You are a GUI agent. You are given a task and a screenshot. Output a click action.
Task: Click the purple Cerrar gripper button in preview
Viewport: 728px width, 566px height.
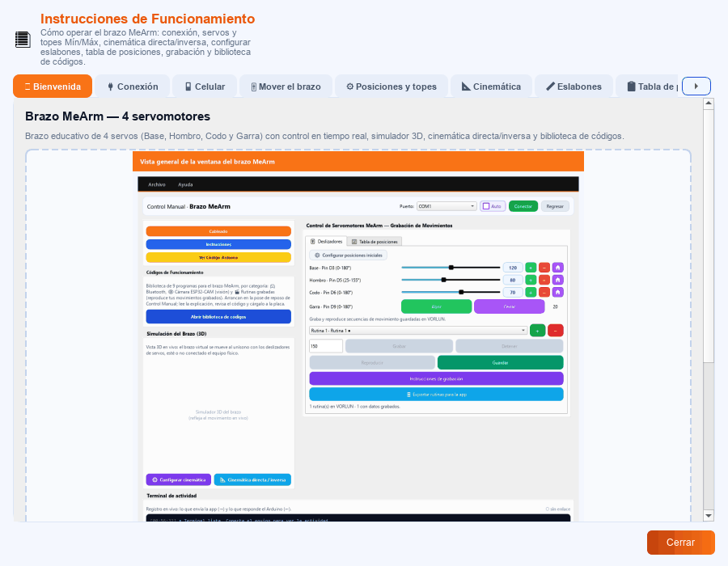pyautogui.click(x=510, y=306)
